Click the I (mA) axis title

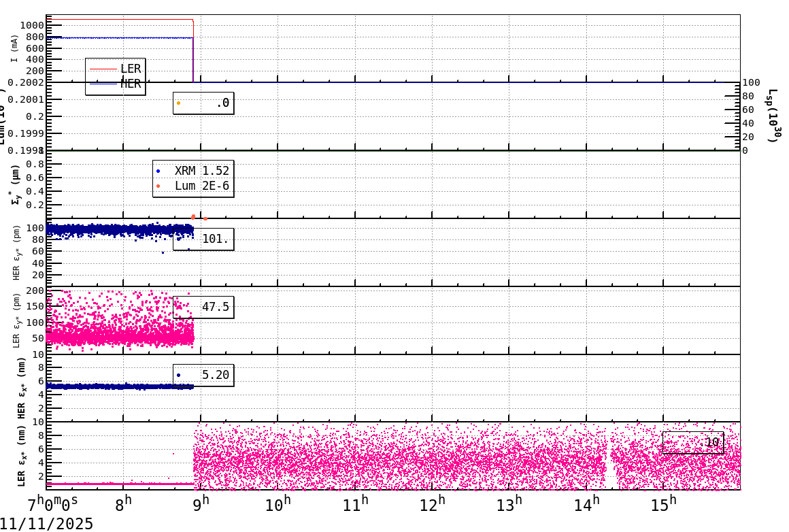click(x=14, y=48)
